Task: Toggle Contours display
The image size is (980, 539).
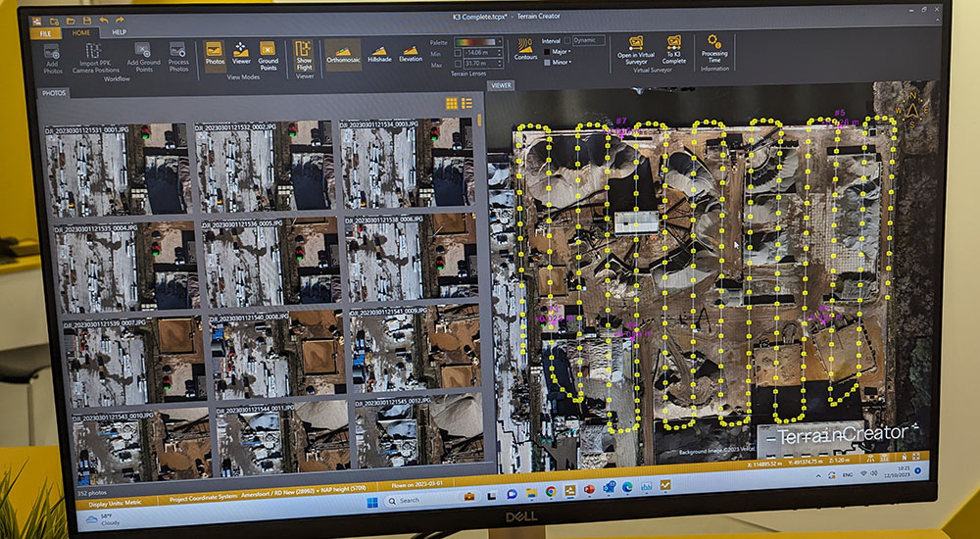Action: coord(525,49)
